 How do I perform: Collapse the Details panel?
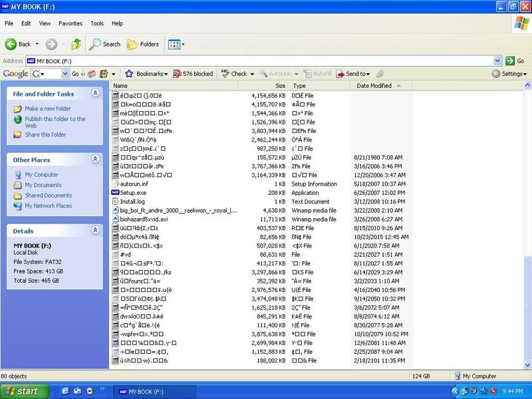[x=95, y=230]
